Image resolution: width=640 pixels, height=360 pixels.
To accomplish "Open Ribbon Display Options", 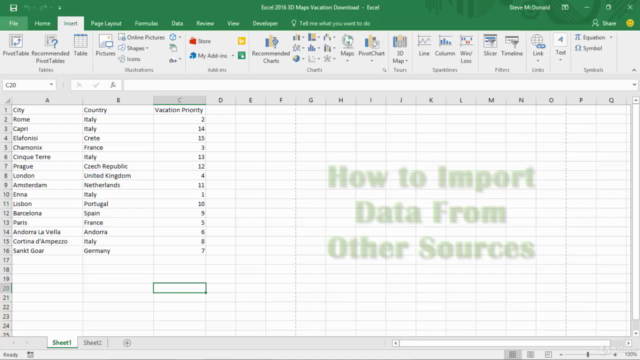I will coord(565,7).
